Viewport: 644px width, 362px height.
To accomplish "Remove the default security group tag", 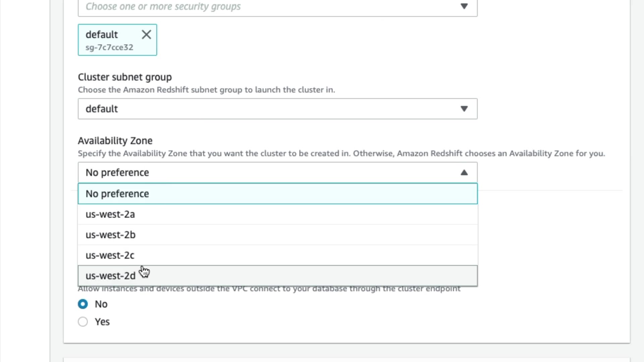I will coord(146,35).
